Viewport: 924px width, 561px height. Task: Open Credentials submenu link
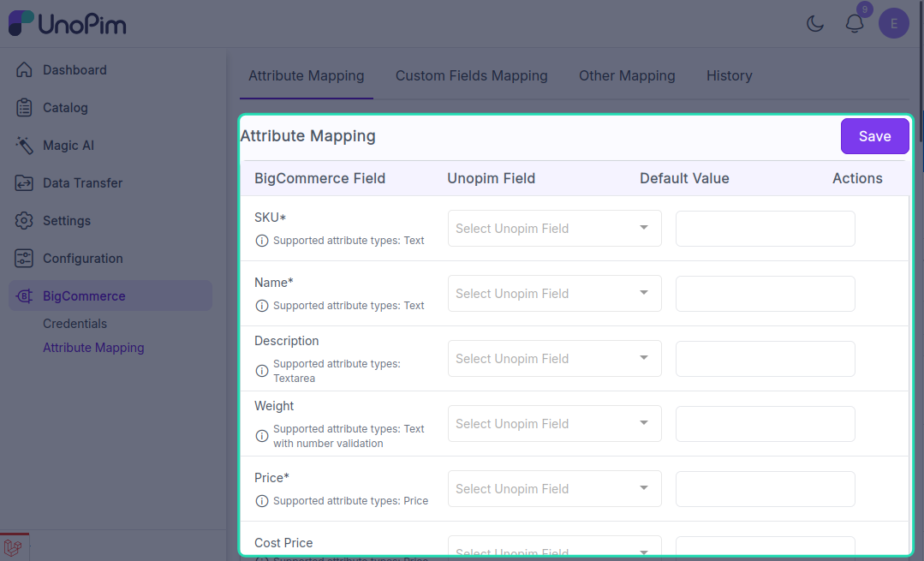pos(75,324)
